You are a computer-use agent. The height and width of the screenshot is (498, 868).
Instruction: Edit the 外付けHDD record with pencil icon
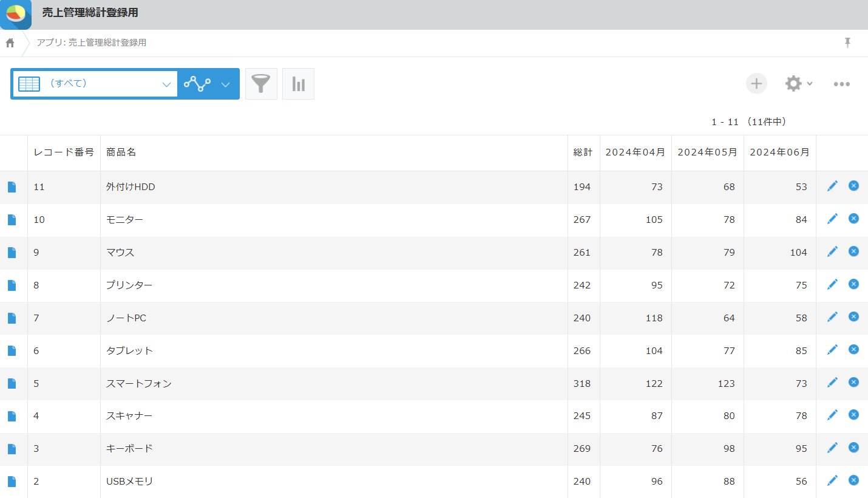coord(832,186)
